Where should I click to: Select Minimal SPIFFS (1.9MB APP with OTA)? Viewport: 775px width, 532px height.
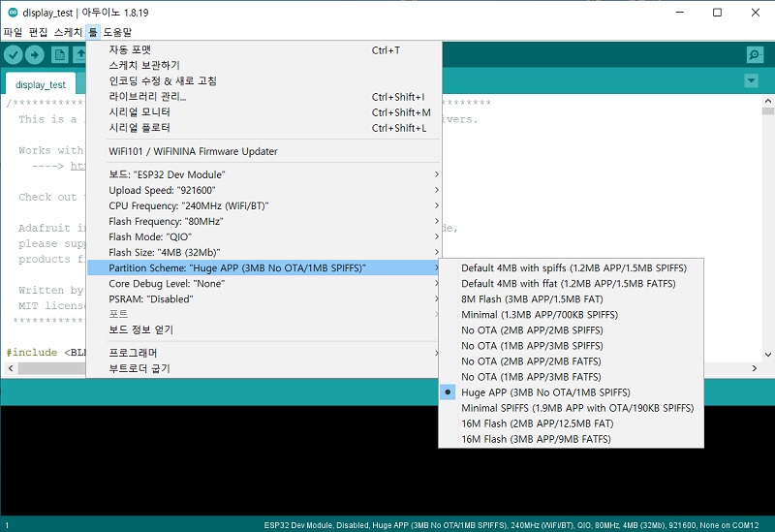571,408
